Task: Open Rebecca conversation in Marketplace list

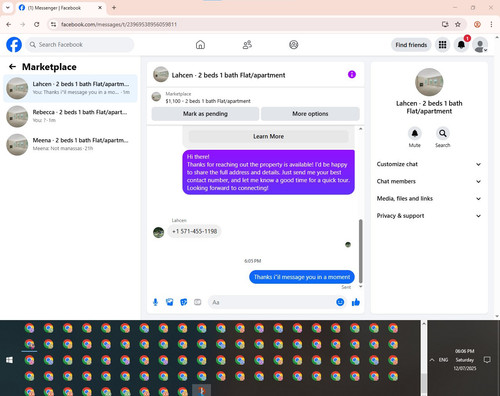Action: pos(70,116)
